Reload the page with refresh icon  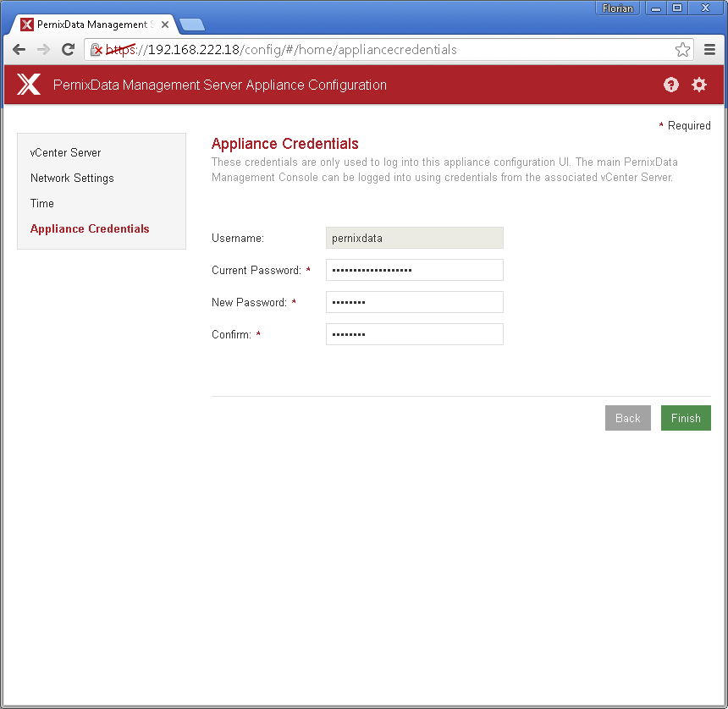[x=69, y=50]
